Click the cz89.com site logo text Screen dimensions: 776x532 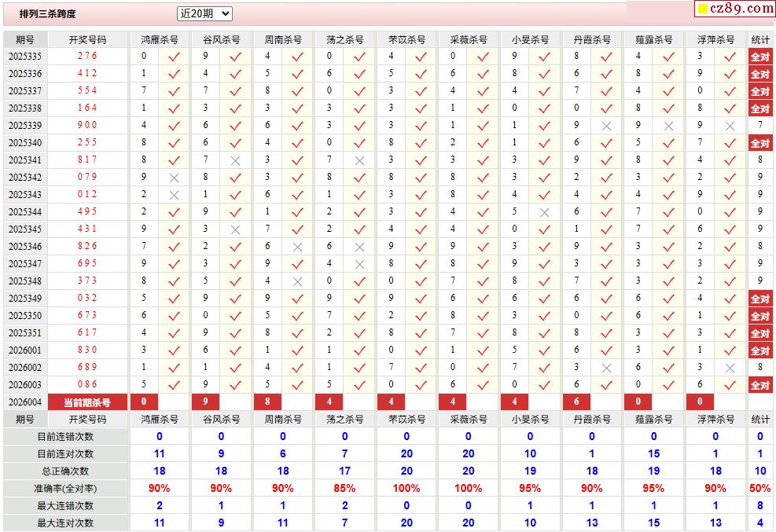[741, 9]
